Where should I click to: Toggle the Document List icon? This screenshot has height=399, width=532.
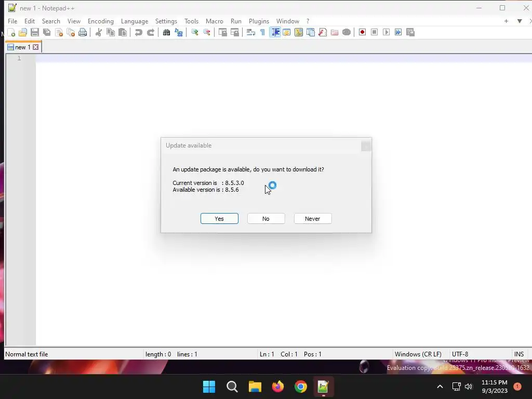click(x=311, y=32)
